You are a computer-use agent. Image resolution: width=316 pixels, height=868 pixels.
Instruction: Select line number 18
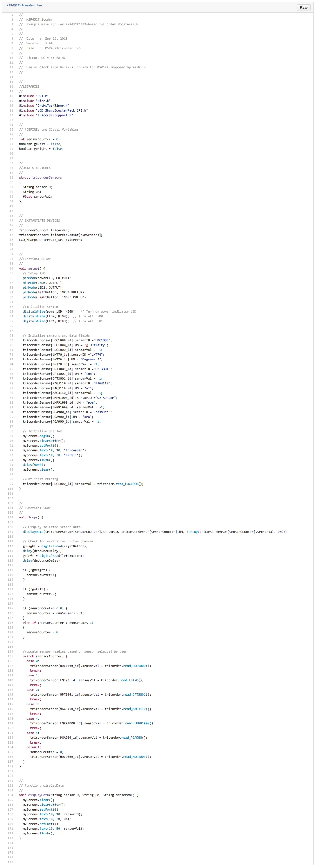(12, 96)
